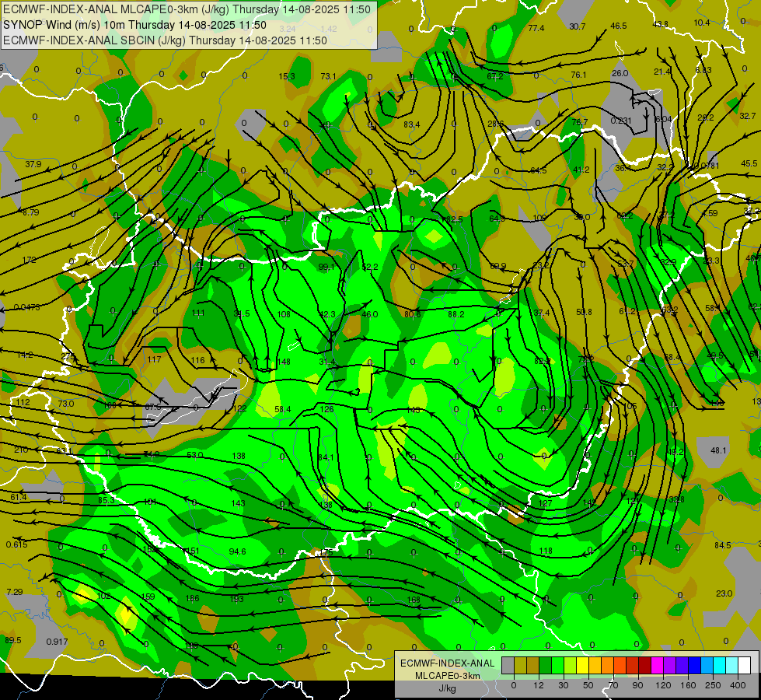Click legend scale value '30'
Screen dimensions: 761x700
(x=564, y=685)
